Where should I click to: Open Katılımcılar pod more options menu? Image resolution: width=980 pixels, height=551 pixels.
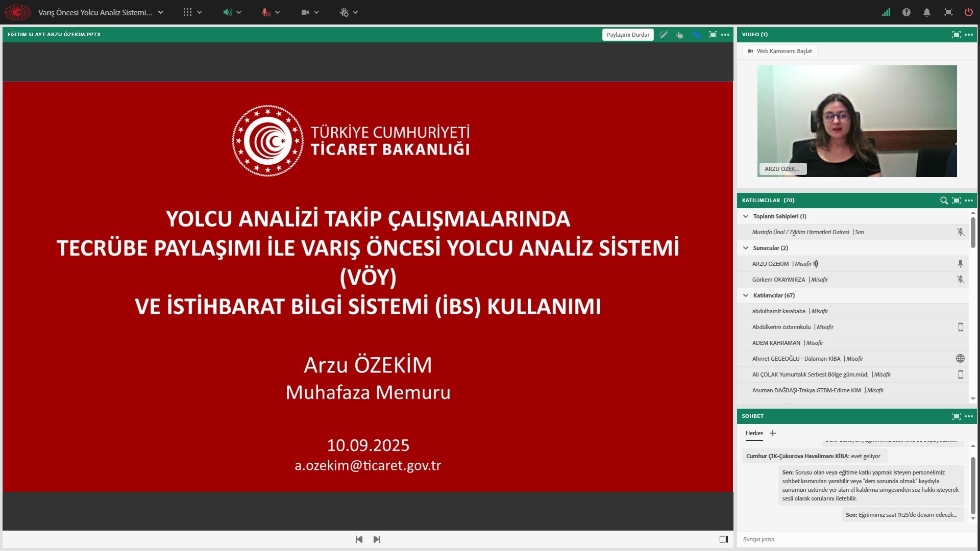point(969,201)
